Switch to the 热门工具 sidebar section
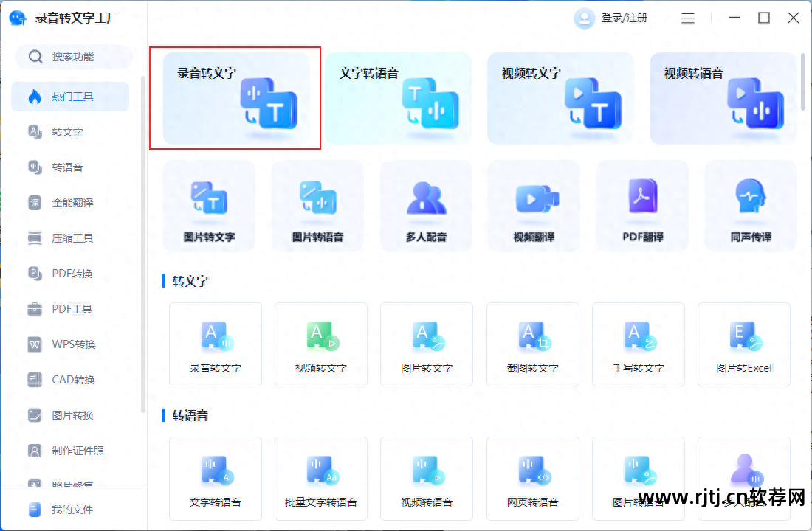This screenshot has width=812, height=531. (70, 97)
